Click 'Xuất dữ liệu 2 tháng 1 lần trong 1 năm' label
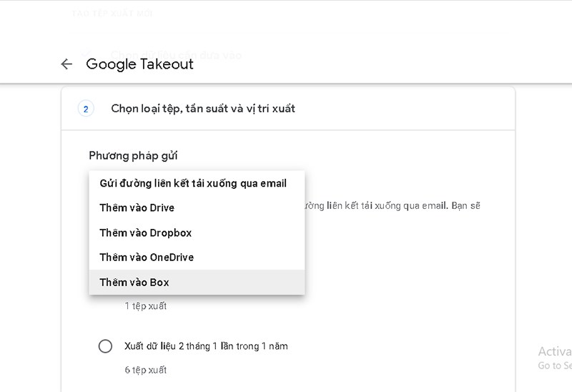 click(206, 346)
